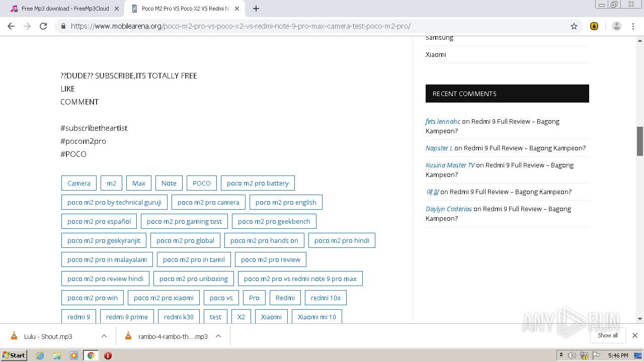Show all downloads
The width and height of the screenshot is (644, 362).
coord(607,335)
